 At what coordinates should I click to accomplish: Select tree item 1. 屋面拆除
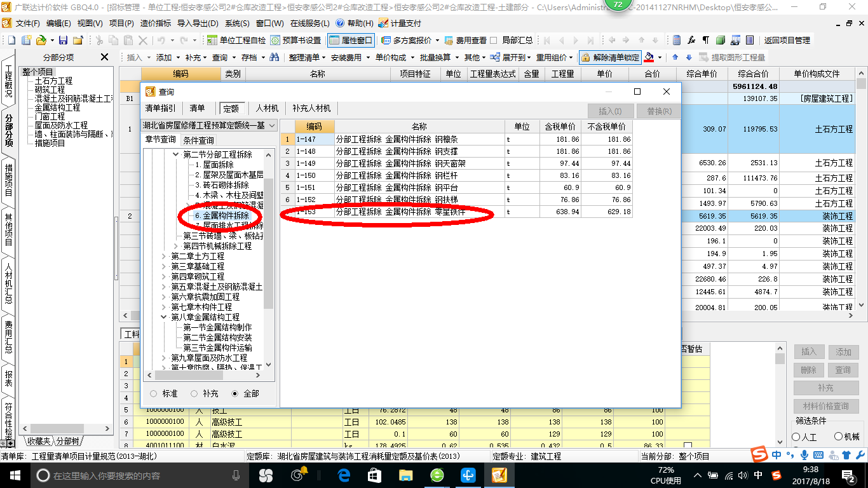pyautogui.click(x=214, y=165)
